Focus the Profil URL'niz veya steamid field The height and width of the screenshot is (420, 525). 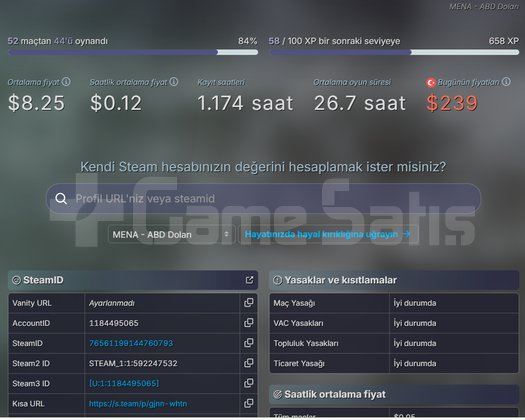(x=264, y=199)
